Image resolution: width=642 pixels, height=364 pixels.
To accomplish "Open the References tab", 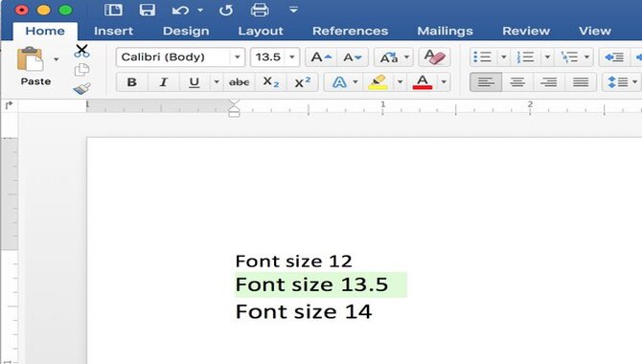I will (350, 31).
